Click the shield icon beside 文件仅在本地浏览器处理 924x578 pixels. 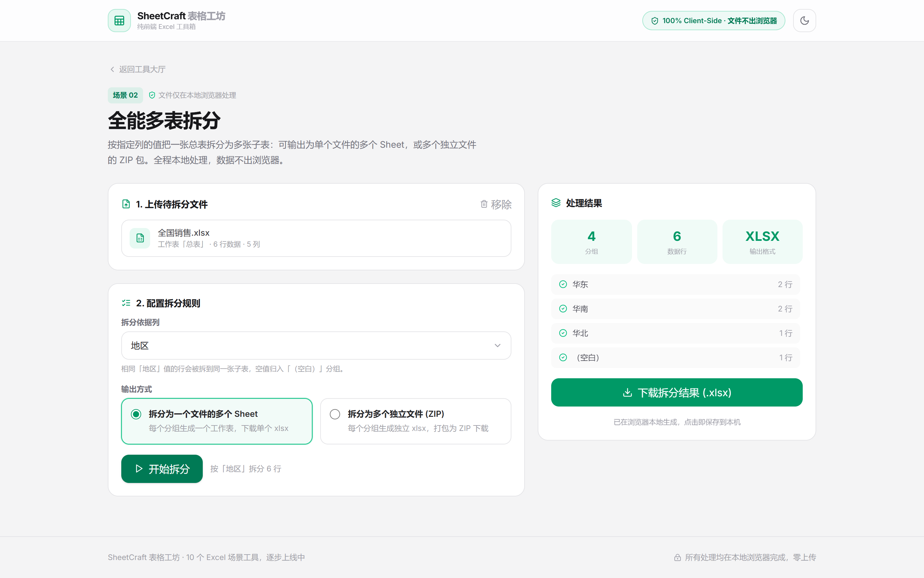(x=152, y=95)
